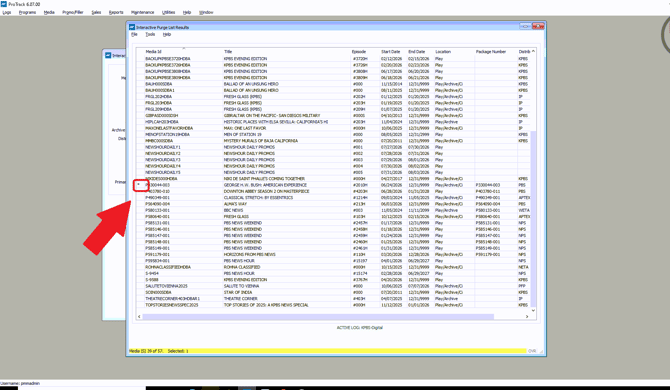Click the vertical scrollbar thumb
The height and width of the screenshot is (390, 670).
click(533, 219)
